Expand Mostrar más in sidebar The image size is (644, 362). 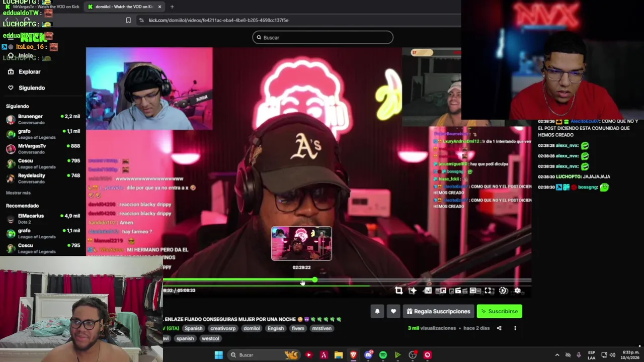point(18,193)
